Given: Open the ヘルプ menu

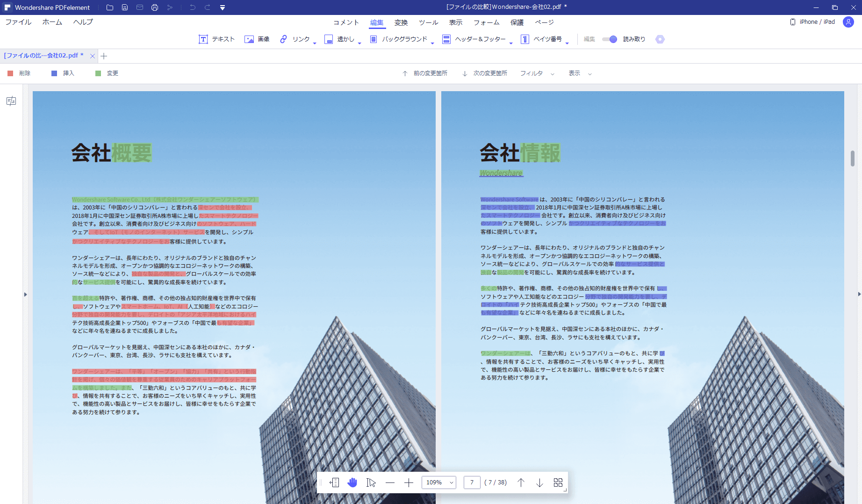Looking at the screenshot, I should coord(83,22).
